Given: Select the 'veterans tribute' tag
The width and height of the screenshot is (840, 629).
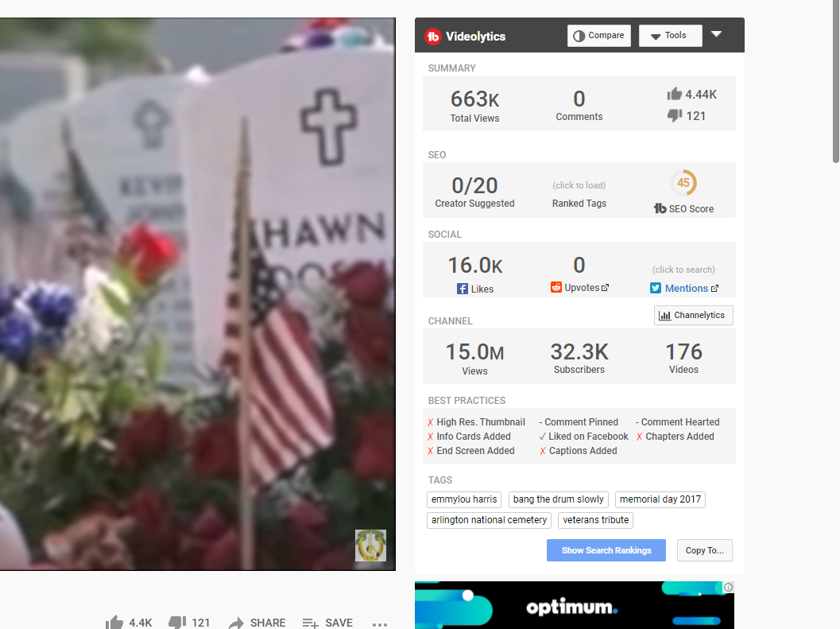Looking at the screenshot, I should point(596,520).
